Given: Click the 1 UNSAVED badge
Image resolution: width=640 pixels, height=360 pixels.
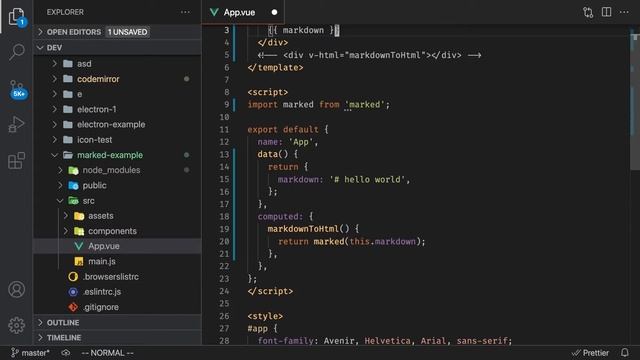Looking at the screenshot, I should (128, 32).
